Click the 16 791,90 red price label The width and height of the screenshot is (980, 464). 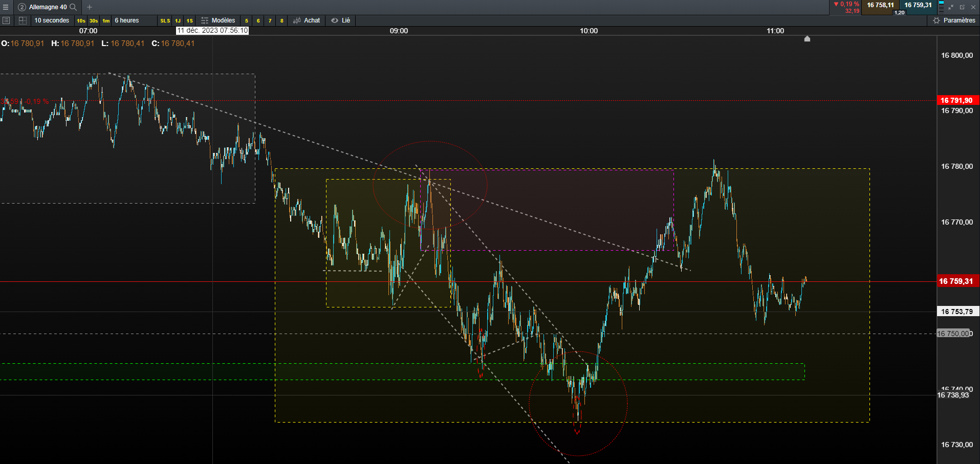[956, 100]
